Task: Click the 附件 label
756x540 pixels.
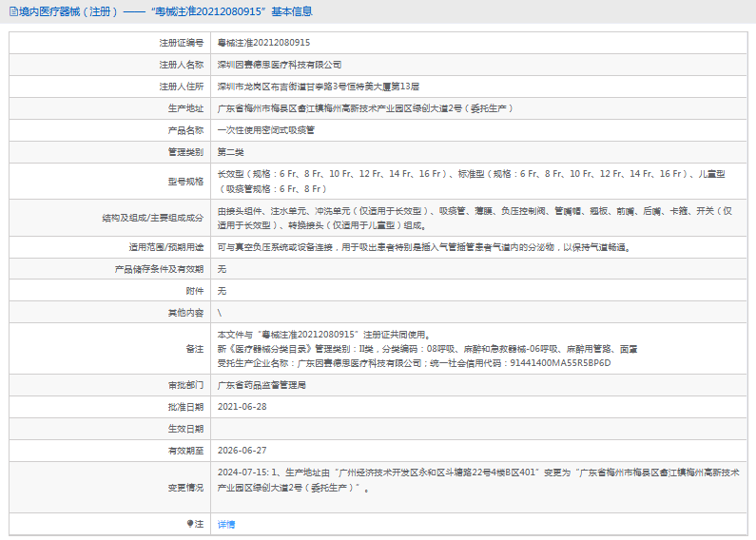Action: pyautogui.click(x=195, y=291)
